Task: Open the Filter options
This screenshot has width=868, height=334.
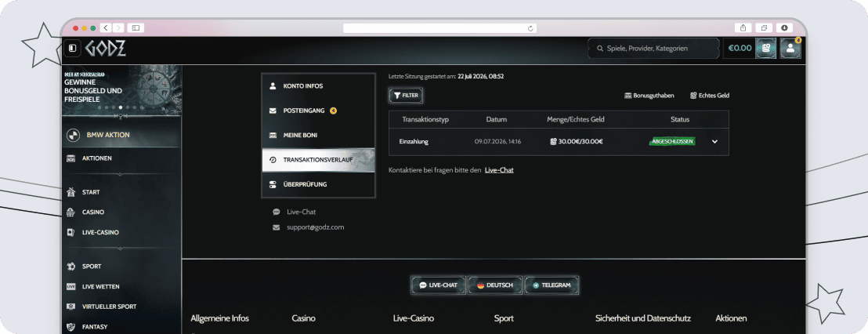Action: 406,96
